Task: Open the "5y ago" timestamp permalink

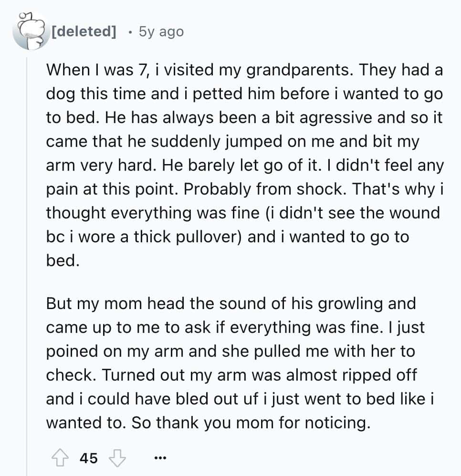Action: click(161, 32)
